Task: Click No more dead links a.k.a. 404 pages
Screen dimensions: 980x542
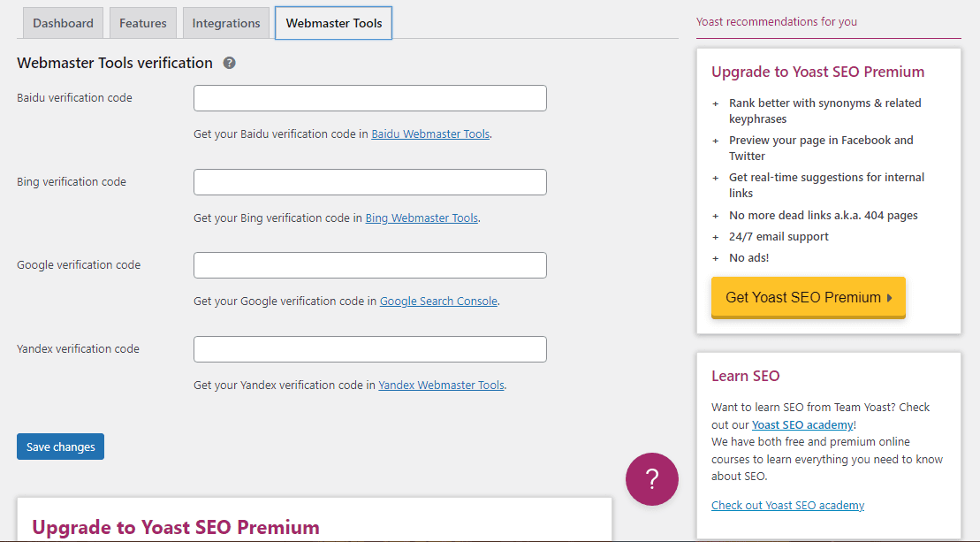Action: tap(823, 215)
